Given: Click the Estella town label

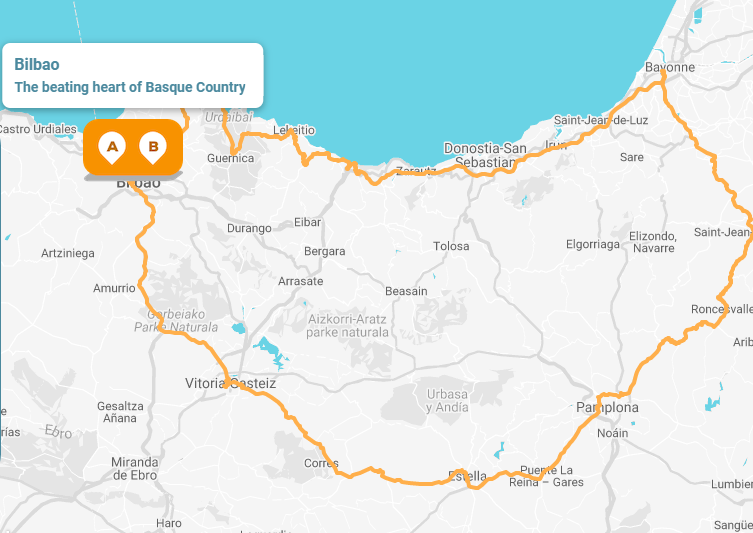Looking at the screenshot, I should tap(467, 476).
